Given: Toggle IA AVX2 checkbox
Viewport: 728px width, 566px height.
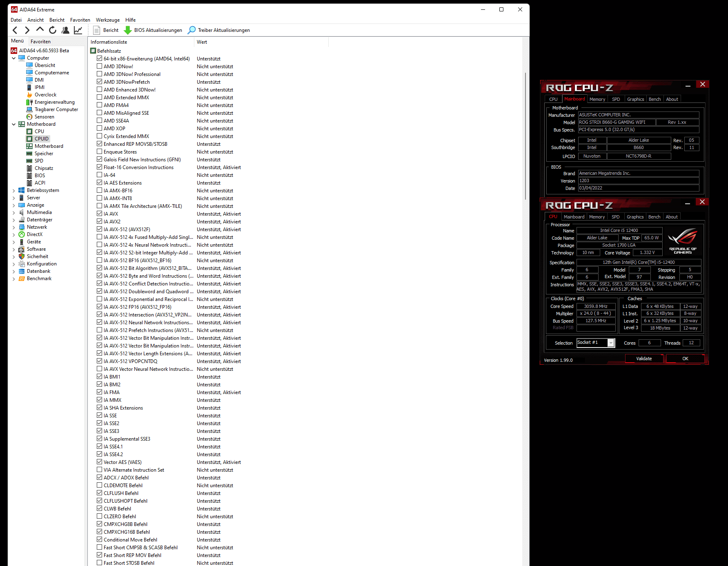Looking at the screenshot, I should click(x=99, y=221).
